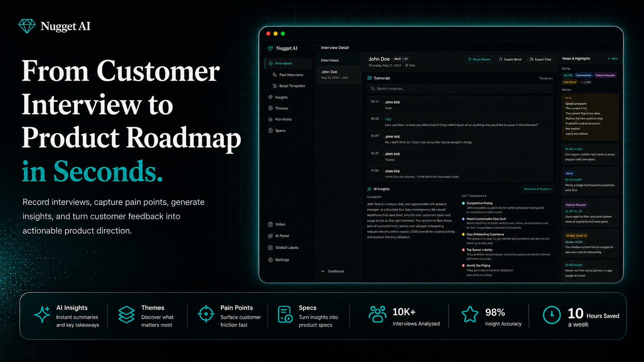The image size is (644, 362).
Task: Click the Feature Request tag on note
Action: pyautogui.click(x=575, y=205)
